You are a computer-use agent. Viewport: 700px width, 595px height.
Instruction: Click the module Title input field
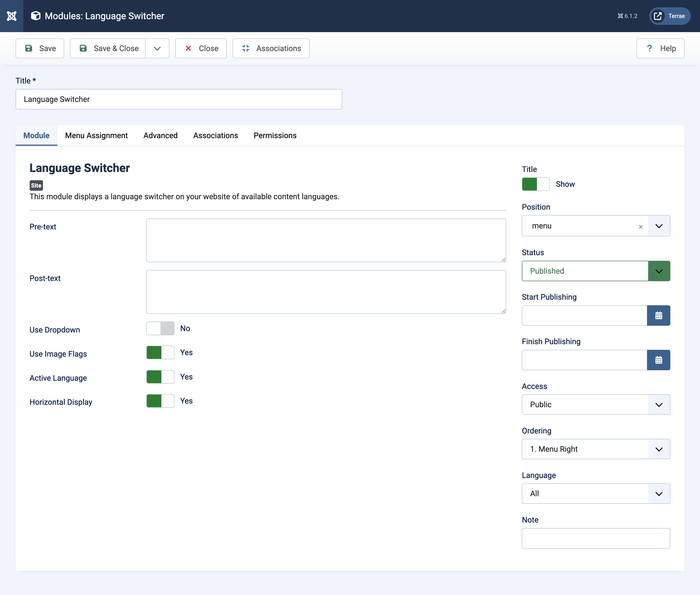click(179, 99)
